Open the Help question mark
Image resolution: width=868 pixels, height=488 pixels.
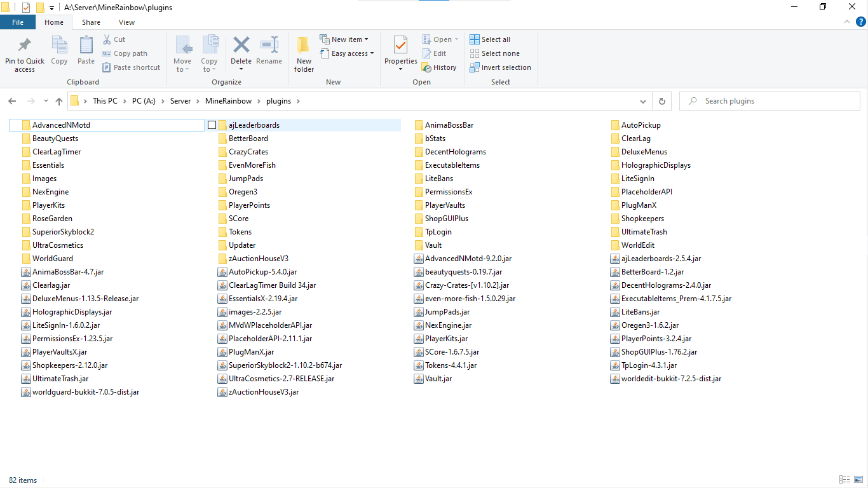point(861,22)
